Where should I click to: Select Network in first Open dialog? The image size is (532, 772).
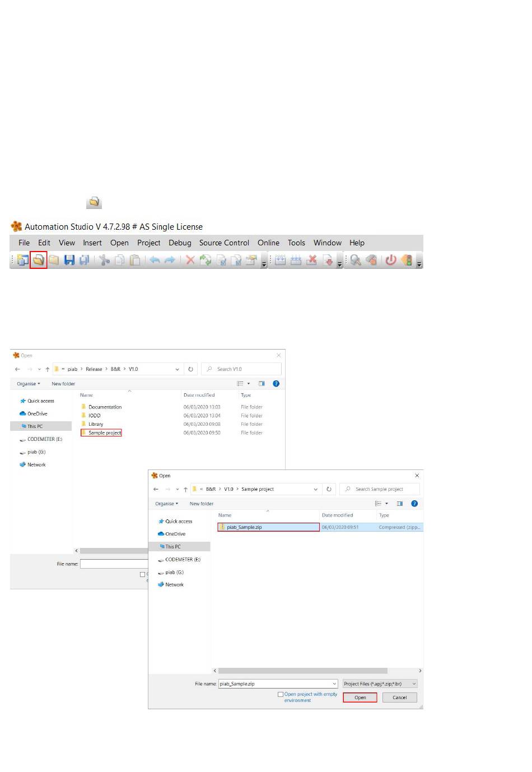pos(32,464)
